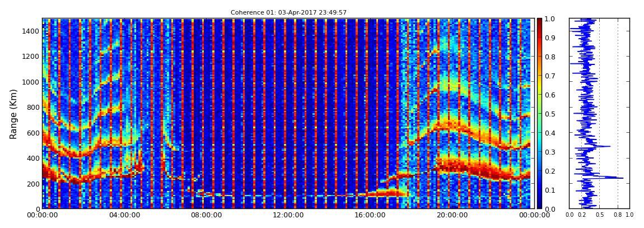Click the blue coherence line profile plot
This screenshot has width=644, height=228.
(x=599, y=114)
